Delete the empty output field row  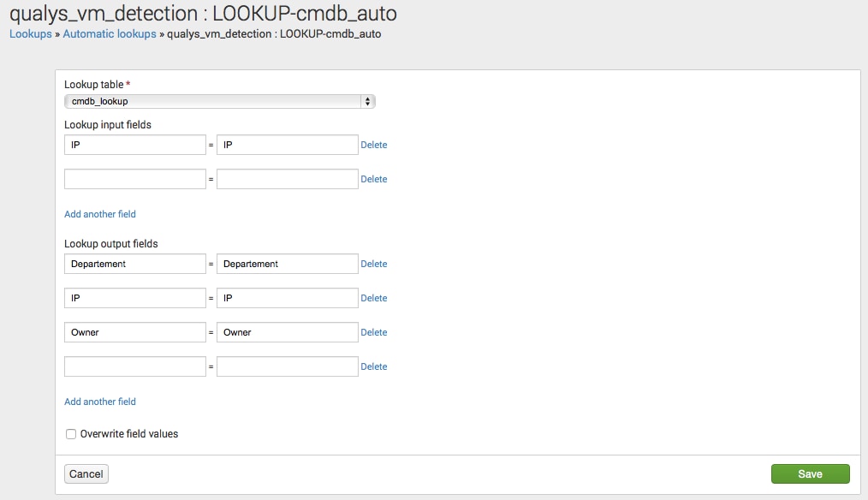[373, 366]
